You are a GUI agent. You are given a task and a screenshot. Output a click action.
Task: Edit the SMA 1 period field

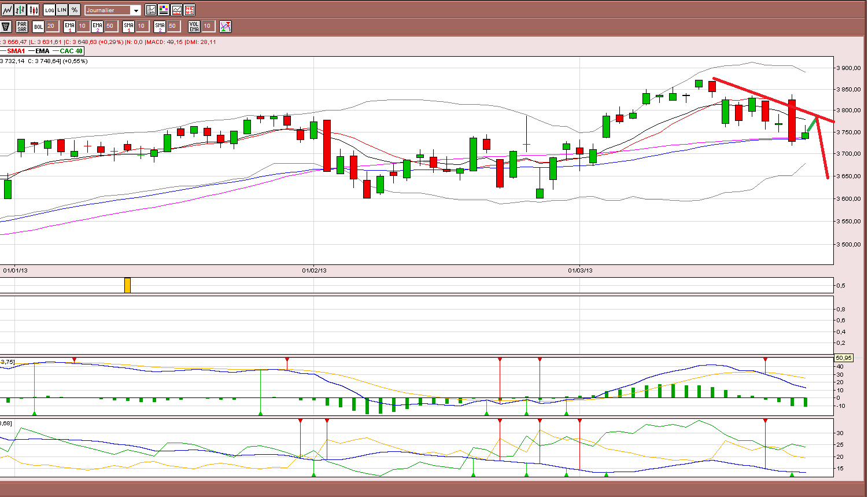[x=142, y=26]
